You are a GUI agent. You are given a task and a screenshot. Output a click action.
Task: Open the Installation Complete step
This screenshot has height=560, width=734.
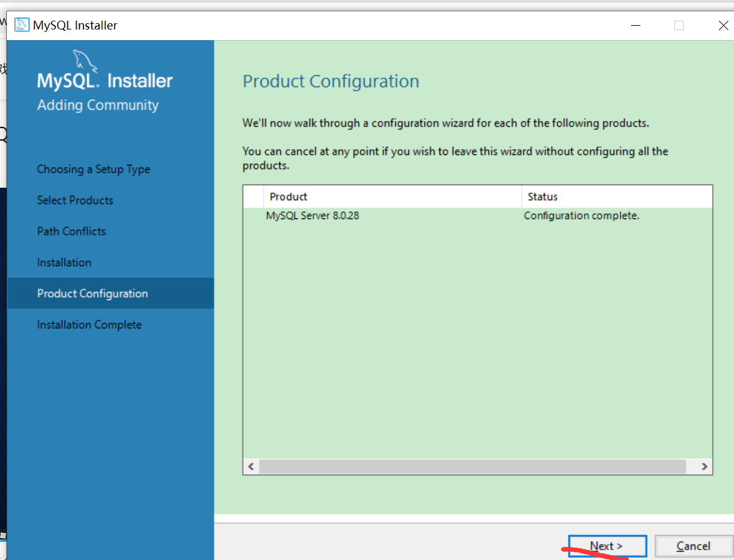(89, 325)
